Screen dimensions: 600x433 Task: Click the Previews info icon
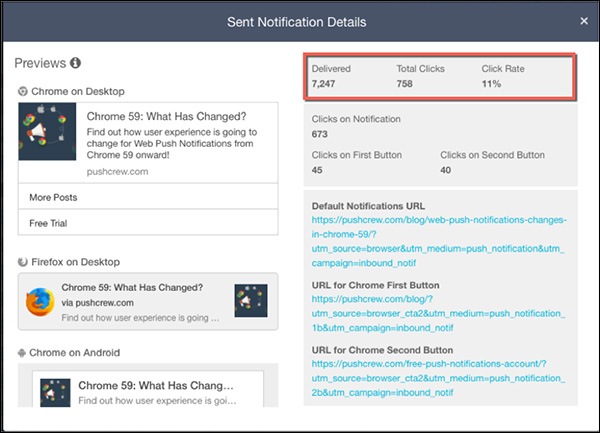pyautogui.click(x=75, y=63)
